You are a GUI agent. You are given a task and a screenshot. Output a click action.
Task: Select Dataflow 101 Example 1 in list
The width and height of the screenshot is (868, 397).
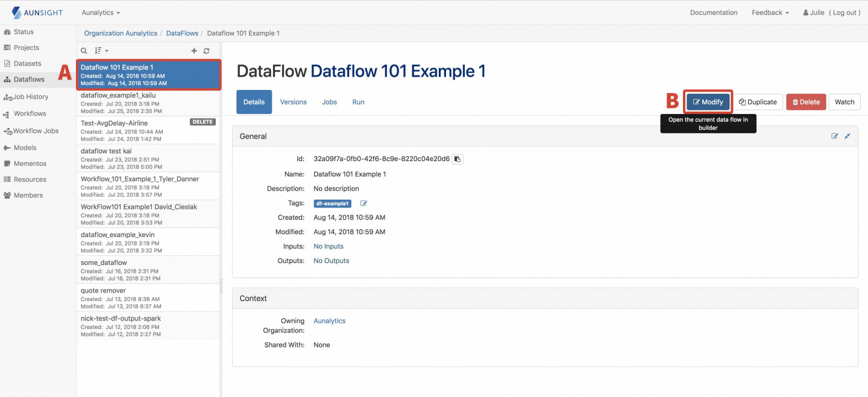point(149,75)
